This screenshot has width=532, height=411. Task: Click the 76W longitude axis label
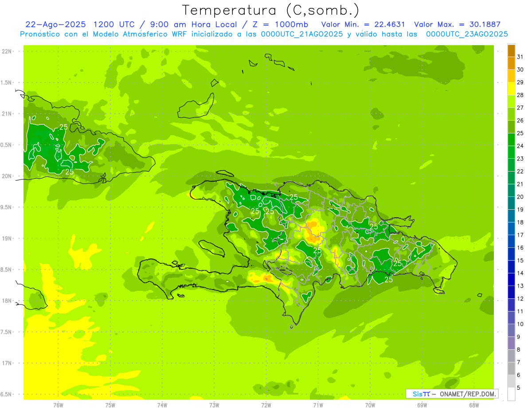pos(58,405)
